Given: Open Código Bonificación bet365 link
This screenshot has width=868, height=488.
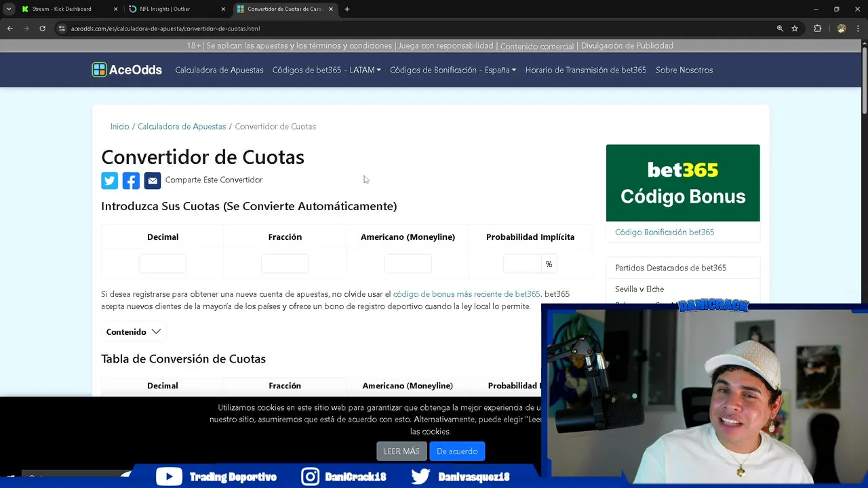Looking at the screenshot, I should [665, 232].
